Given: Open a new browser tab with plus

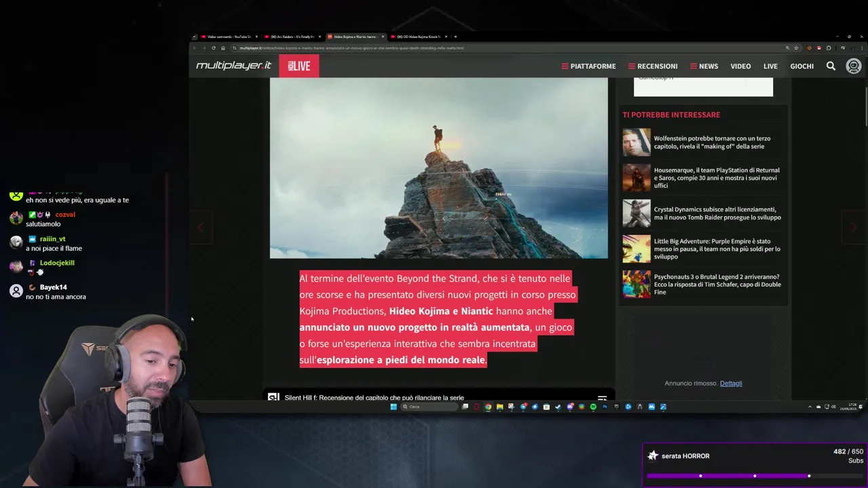Looking at the screenshot, I should coord(456,37).
